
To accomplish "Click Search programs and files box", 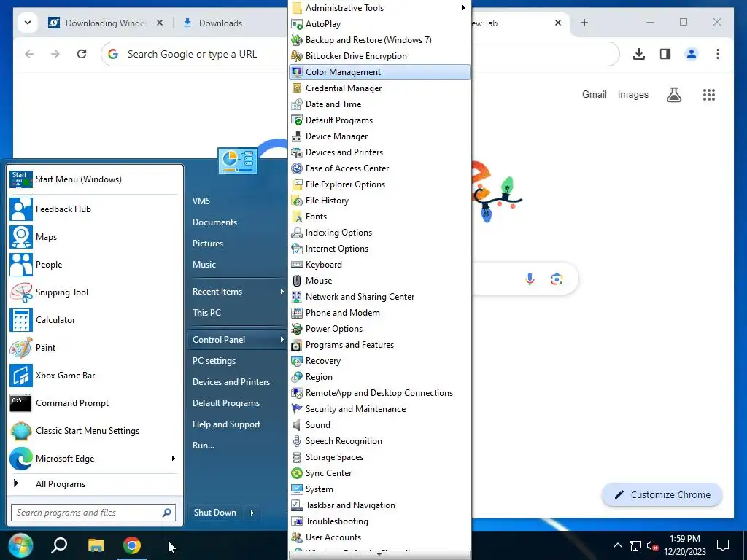I will pyautogui.click(x=93, y=513).
